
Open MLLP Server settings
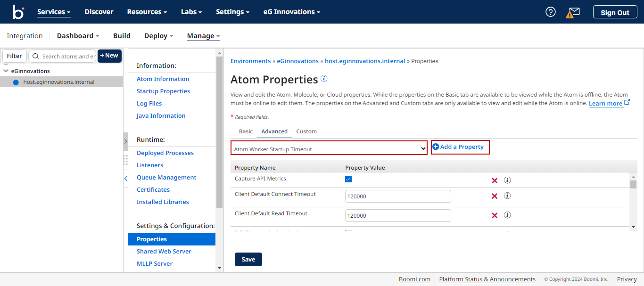[x=155, y=264]
